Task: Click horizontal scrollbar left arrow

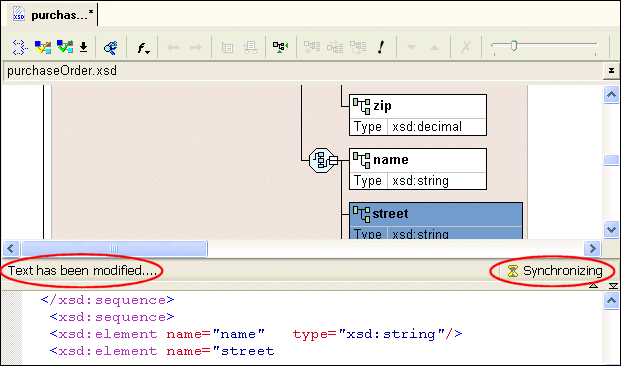Action: tap(11, 248)
